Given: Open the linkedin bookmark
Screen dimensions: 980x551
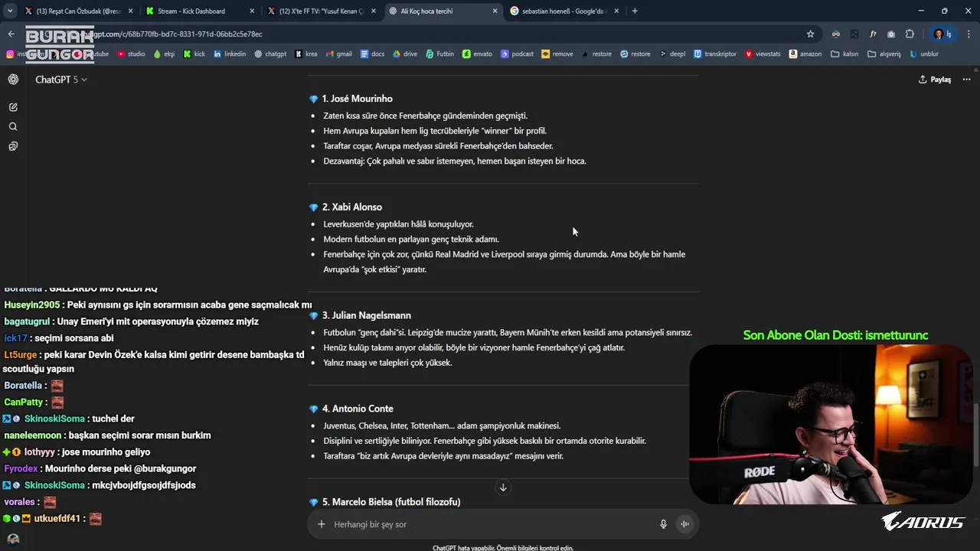Looking at the screenshot, I should [x=230, y=54].
